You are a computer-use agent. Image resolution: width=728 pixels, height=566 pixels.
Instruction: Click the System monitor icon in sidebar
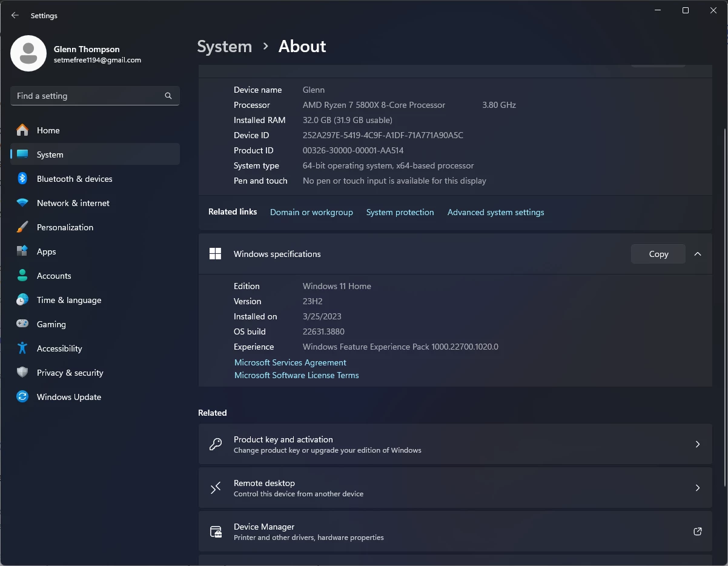tap(22, 155)
